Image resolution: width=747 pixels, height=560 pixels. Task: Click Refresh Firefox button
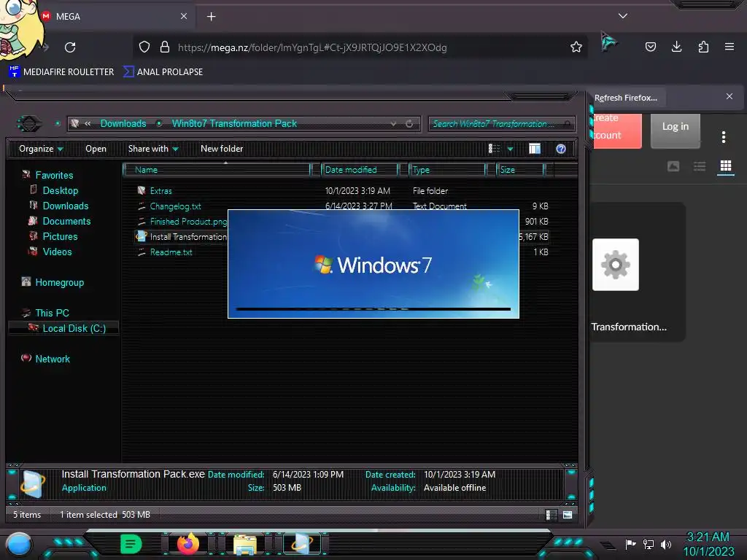pos(625,98)
